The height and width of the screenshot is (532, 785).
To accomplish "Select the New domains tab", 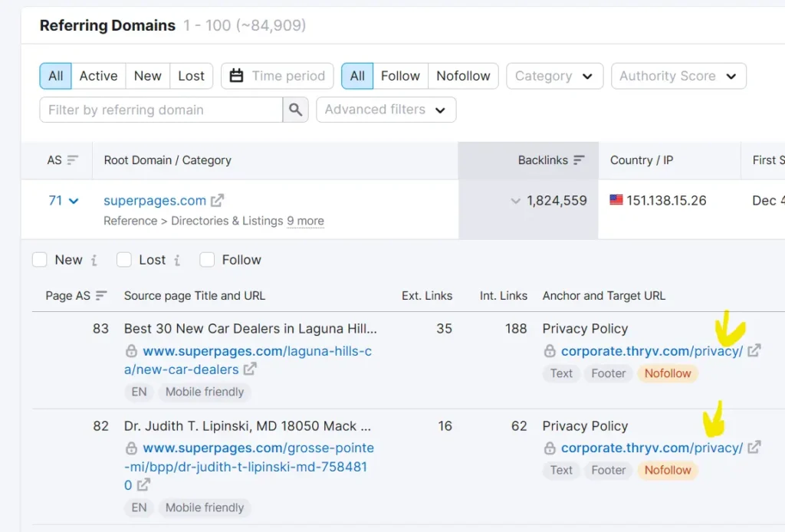I will coord(148,76).
